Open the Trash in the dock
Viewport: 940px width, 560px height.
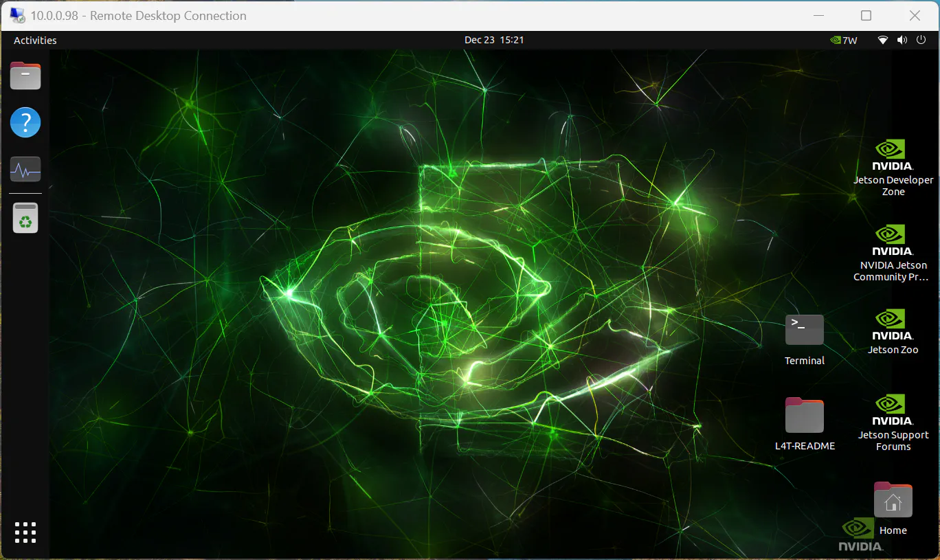[x=25, y=218]
